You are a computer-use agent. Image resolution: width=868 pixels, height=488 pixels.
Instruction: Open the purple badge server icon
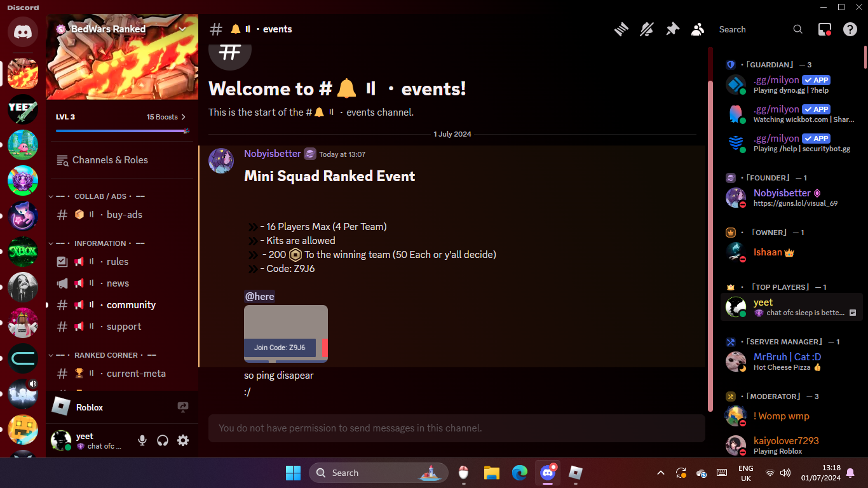[23, 180]
